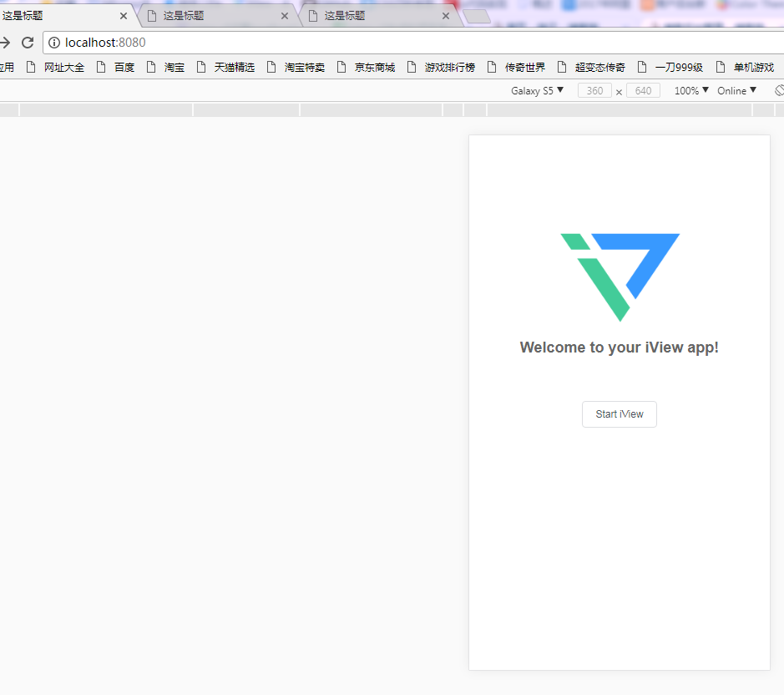Click the media query breakpoint bar

tap(392, 110)
